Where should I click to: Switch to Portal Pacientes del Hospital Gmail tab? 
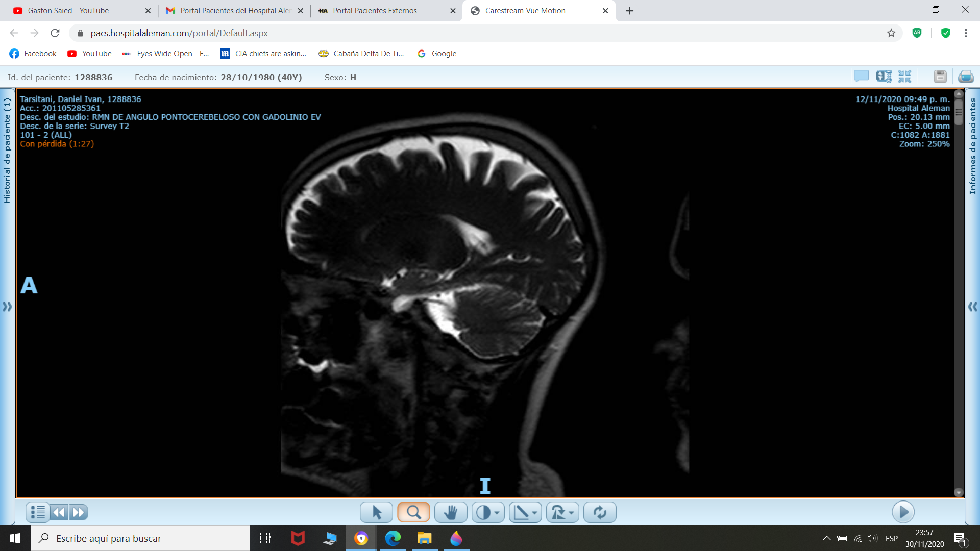coord(235,10)
